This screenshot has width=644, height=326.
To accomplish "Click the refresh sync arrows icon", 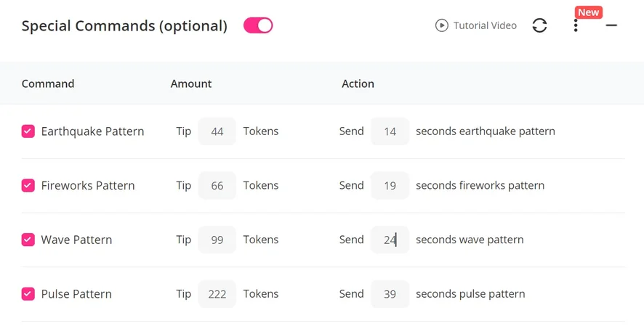I will (539, 25).
